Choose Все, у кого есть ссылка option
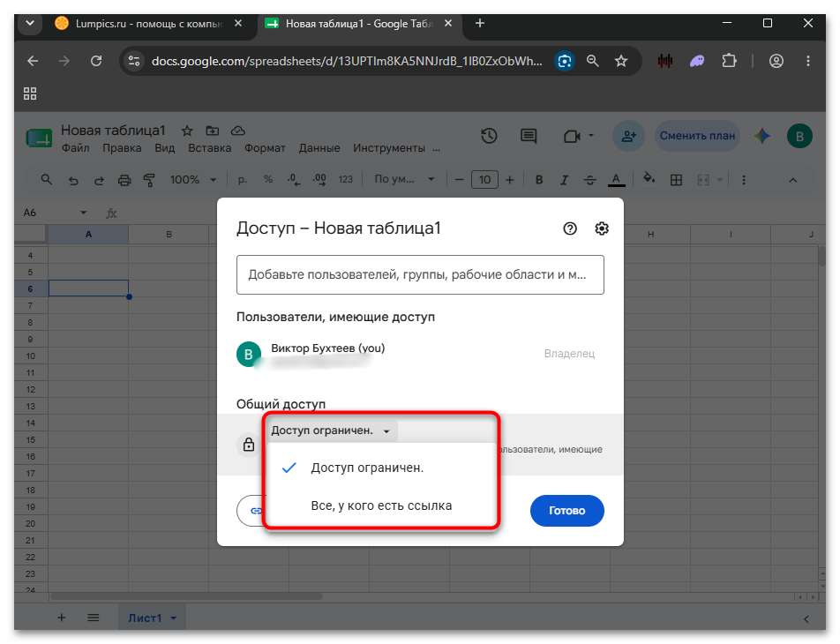840x644 pixels. [x=381, y=505]
